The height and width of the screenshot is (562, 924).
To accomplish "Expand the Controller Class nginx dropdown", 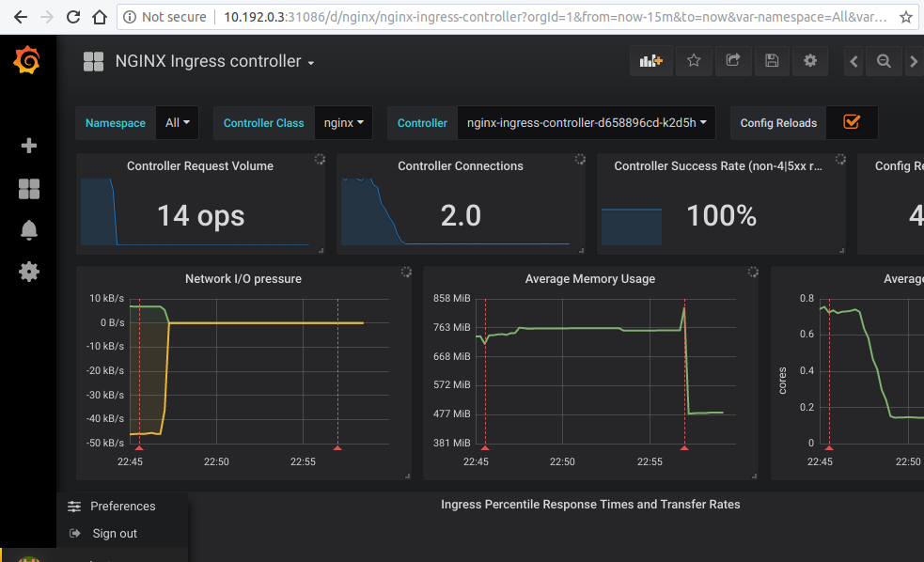I will [x=345, y=122].
